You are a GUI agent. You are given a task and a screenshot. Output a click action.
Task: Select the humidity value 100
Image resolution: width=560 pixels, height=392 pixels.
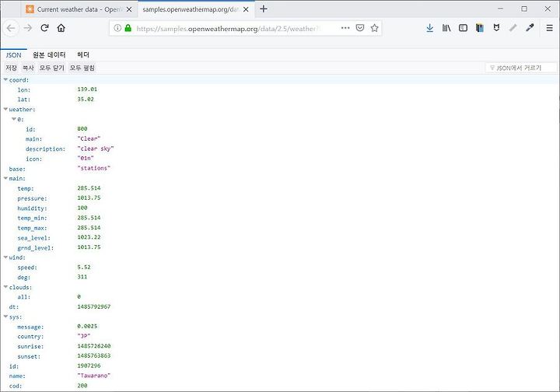click(82, 208)
